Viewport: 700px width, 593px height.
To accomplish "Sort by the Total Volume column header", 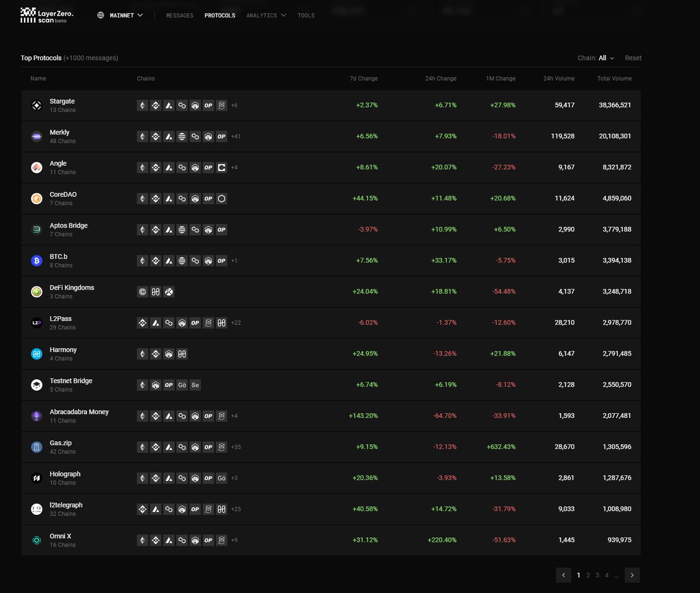I will click(614, 78).
